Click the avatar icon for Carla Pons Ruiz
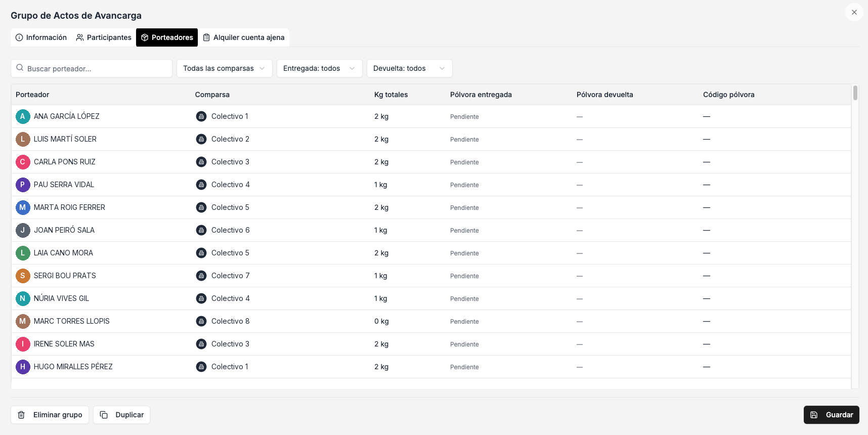This screenshot has width=868, height=435. [23, 162]
